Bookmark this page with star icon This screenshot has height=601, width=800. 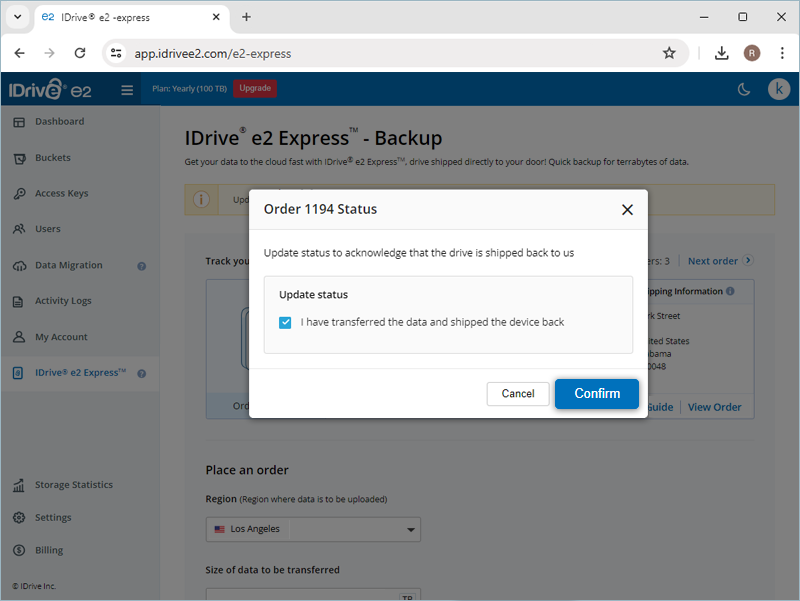tap(669, 53)
